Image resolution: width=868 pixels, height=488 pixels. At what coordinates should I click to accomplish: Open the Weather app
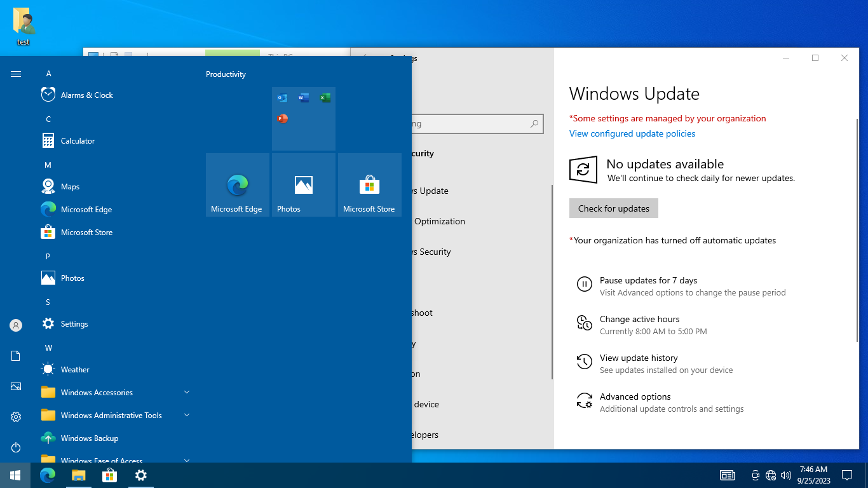click(x=75, y=370)
